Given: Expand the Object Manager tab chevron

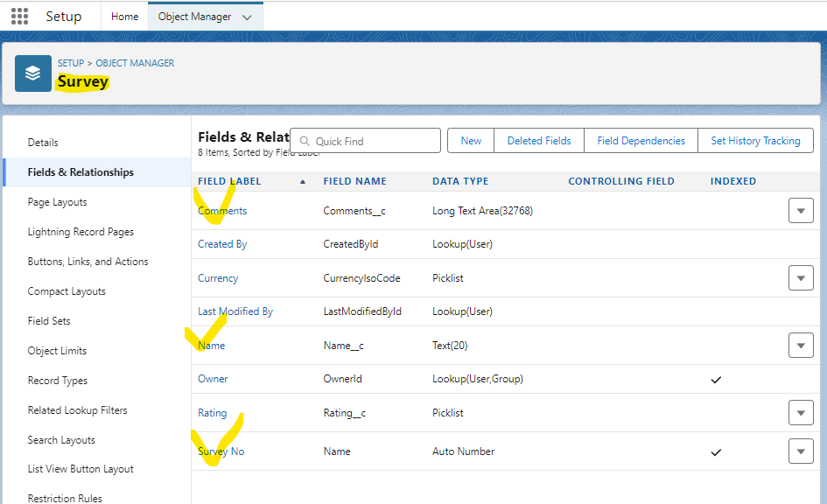Looking at the screenshot, I should [246, 17].
